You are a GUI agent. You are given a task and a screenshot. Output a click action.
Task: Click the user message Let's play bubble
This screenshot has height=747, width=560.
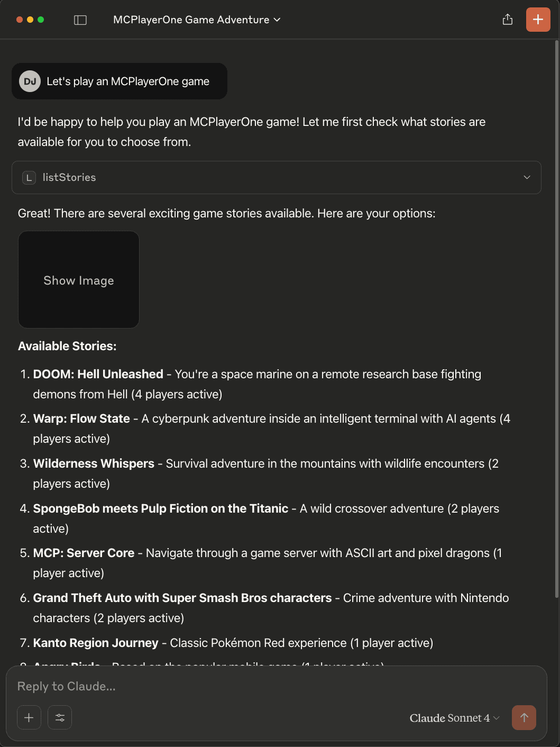tap(120, 81)
